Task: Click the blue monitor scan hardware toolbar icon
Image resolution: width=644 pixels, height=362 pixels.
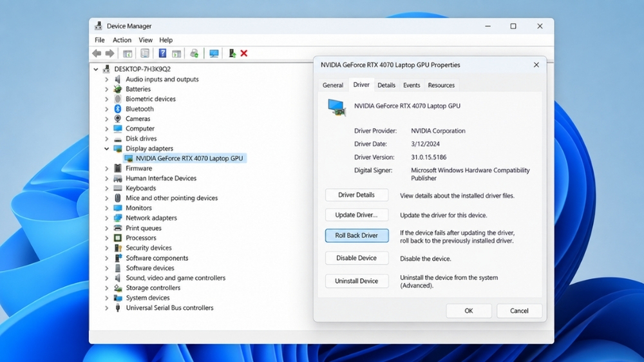Action: [x=214, y=53]
